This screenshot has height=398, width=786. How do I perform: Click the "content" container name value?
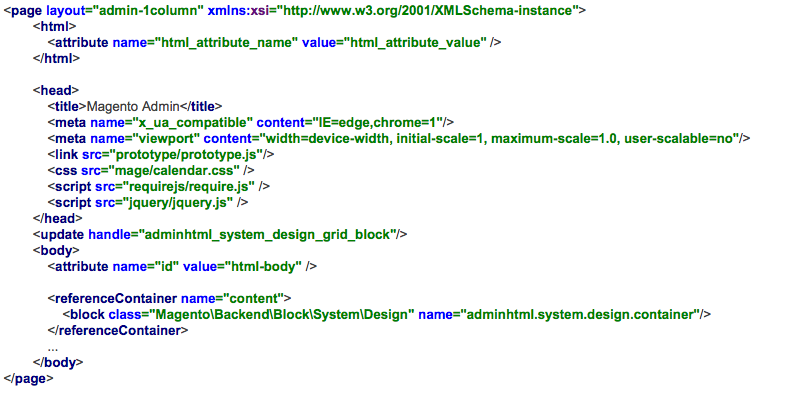(253, 299)
